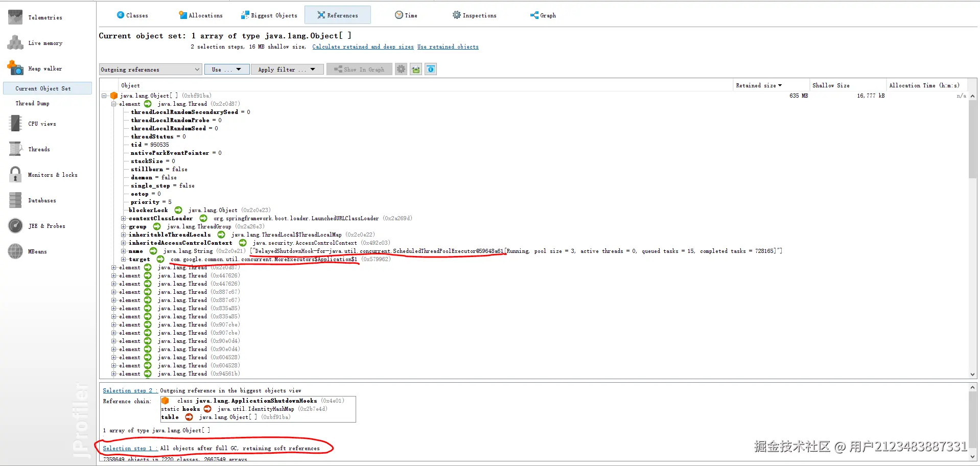Image resolution: width=980 pixels, height=466 pixels.
Task: Click green arrow icon of contextClassLoader
Action: 203,218
